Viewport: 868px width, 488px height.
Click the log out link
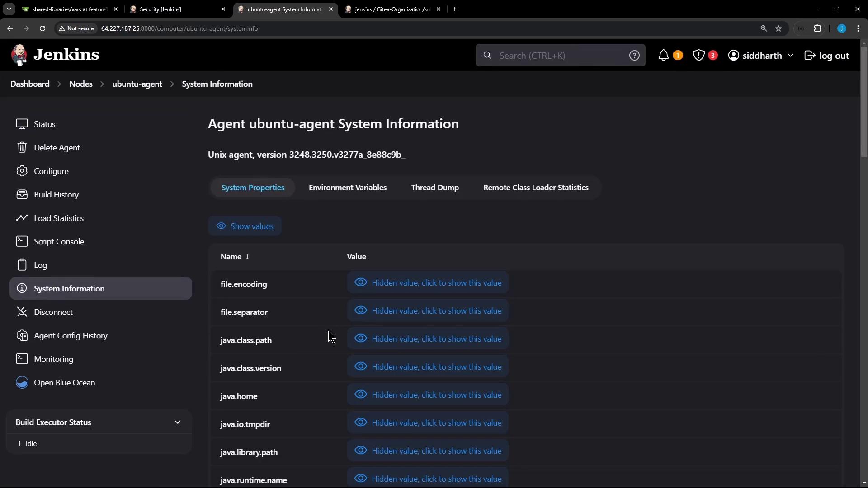click(x=826, y=55)
